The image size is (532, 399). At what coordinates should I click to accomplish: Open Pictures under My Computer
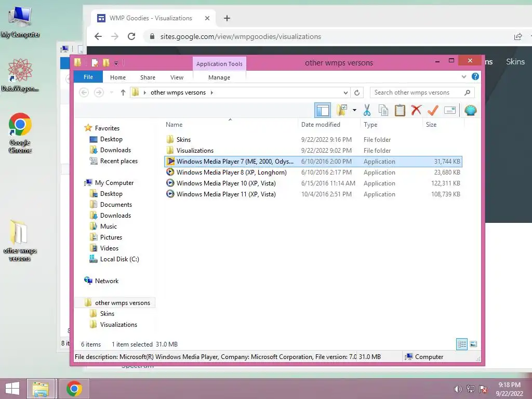[x=111, y=237]
